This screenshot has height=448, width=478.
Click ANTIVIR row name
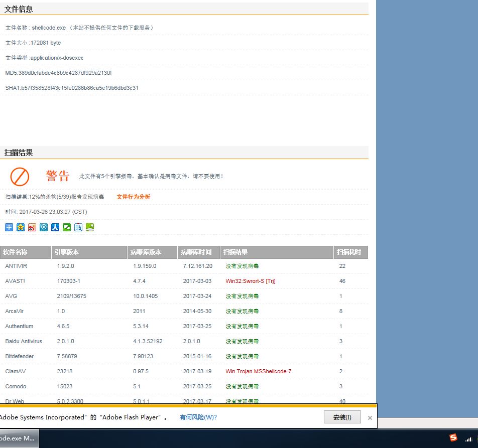[x=16, y=266]
